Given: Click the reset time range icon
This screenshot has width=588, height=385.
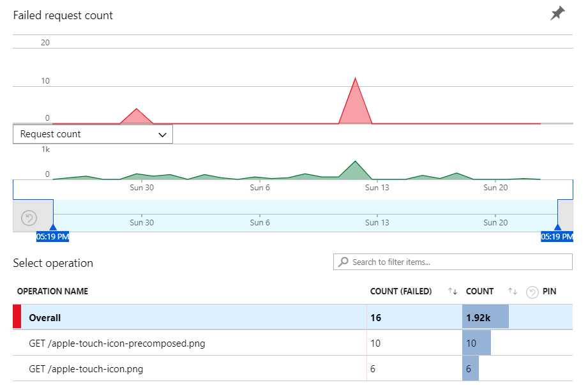Looking at the screenshot, I should pyautogui.click(x=29, y=218).
